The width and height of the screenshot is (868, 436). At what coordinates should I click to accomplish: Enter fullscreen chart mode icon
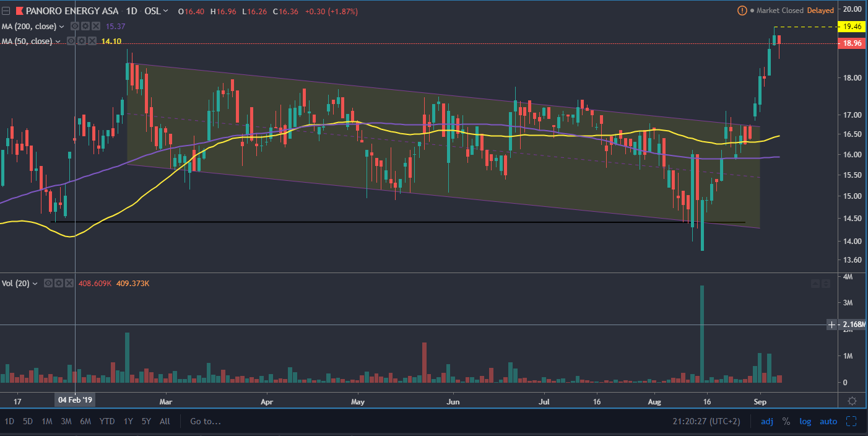click(852, 421)
